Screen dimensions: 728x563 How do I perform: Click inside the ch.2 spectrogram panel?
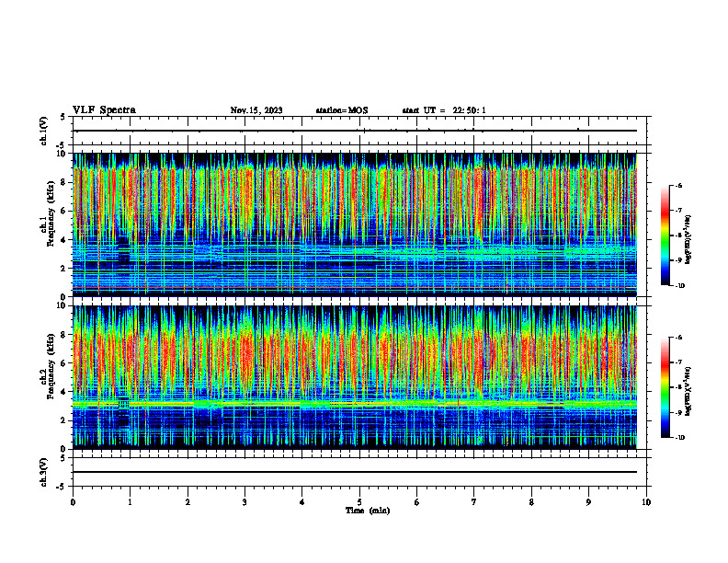tap(354, 377)
